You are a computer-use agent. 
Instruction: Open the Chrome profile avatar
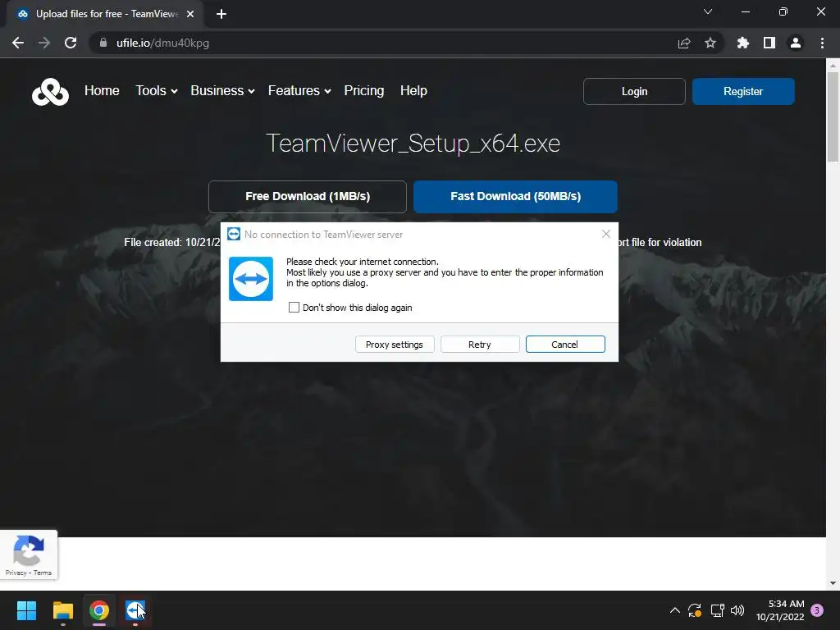point(796,43)
